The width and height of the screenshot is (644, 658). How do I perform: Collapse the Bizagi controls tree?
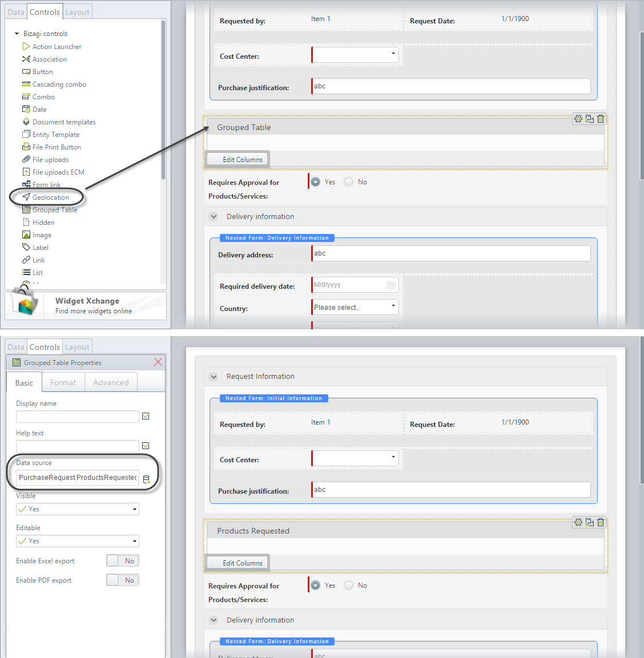point(17,34)
